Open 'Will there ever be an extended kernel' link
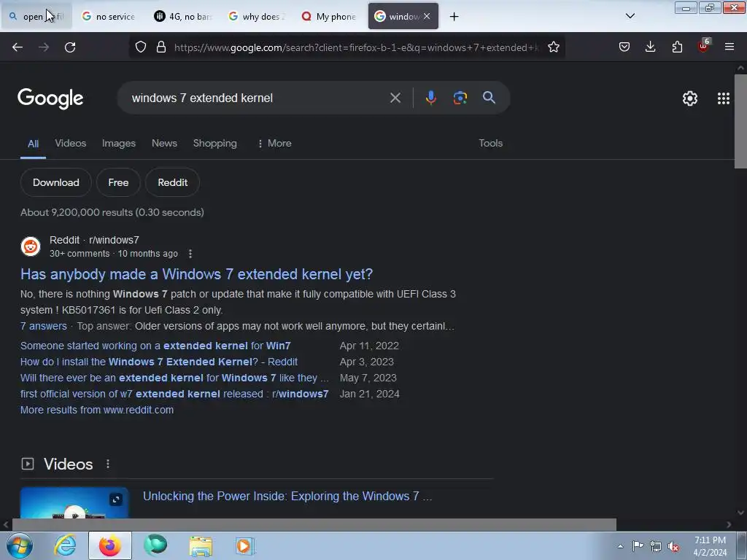The width and height of the screenshot is (747, 560). click(174, 378)
